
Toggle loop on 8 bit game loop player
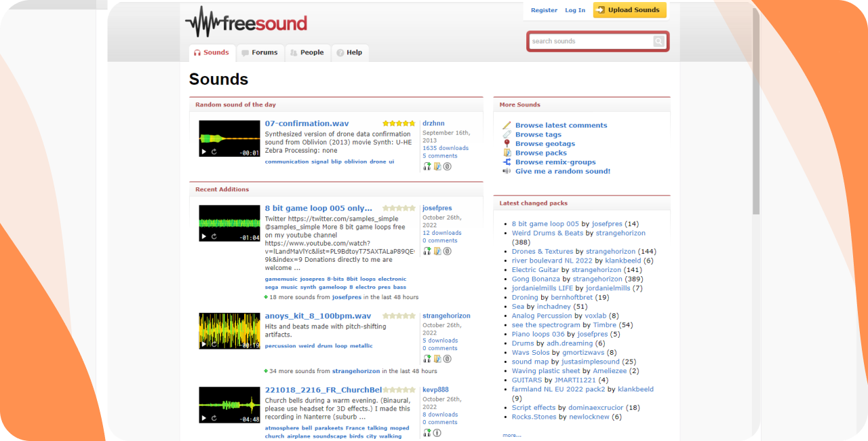point(214,237)
